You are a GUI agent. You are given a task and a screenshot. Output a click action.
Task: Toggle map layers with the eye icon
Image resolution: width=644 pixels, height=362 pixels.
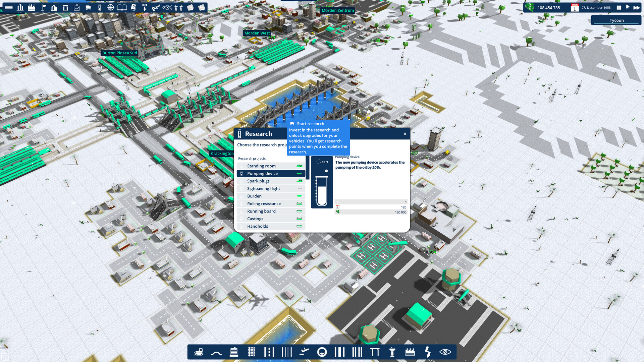(x=445, y=352)
